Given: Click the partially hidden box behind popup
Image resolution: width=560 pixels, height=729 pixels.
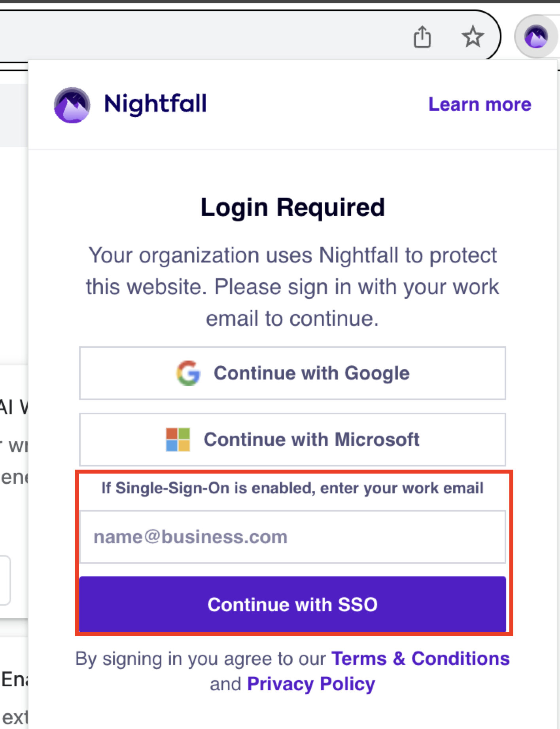Looking at the screenshot, I should click(x=5, y=580).
